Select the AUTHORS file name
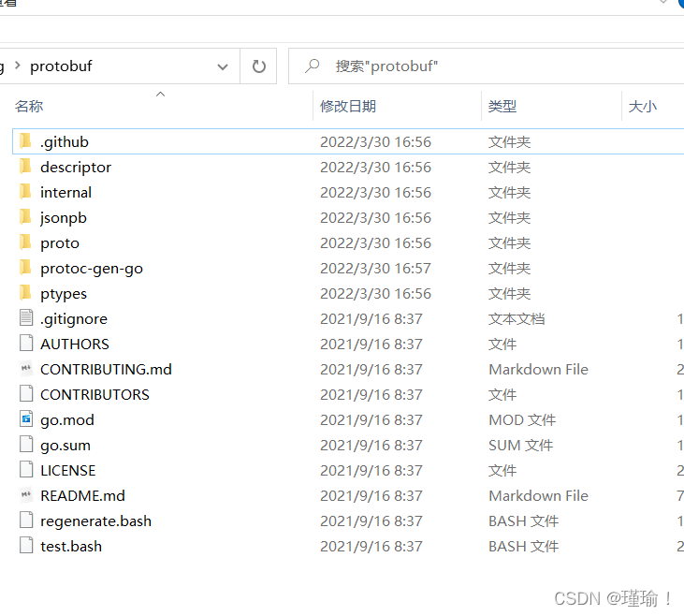Viewport: 684px width, 616px height. (x=75, y=344)
